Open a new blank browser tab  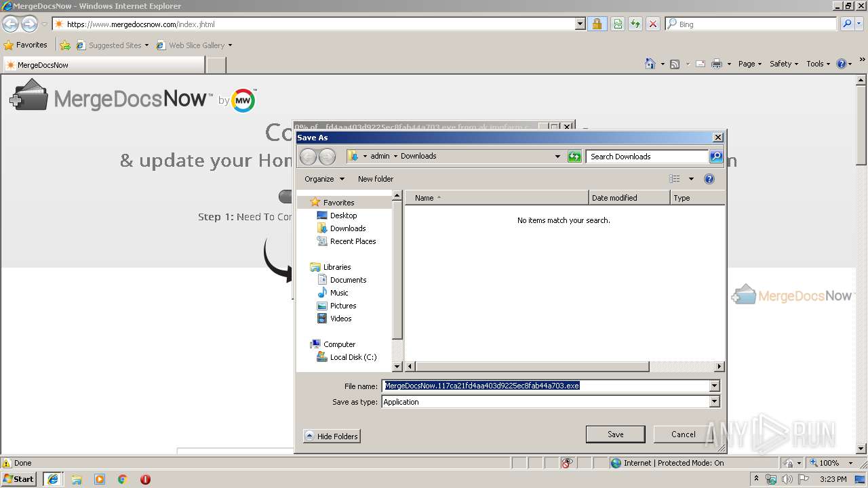point(216,65)
